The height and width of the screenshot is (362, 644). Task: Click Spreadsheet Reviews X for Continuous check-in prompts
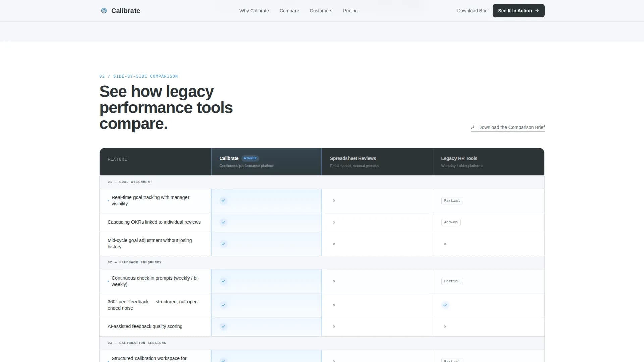coord(334,281)
